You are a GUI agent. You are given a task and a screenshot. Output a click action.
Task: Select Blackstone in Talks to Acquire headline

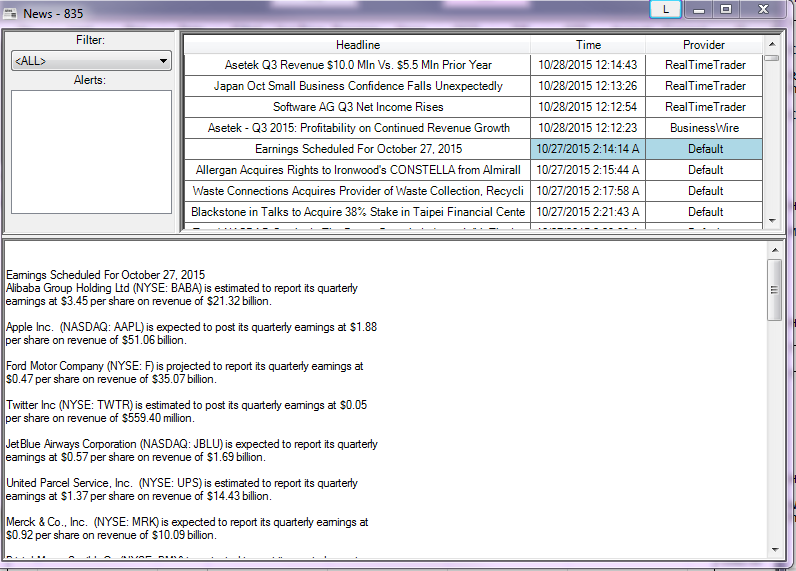[357, 212]
